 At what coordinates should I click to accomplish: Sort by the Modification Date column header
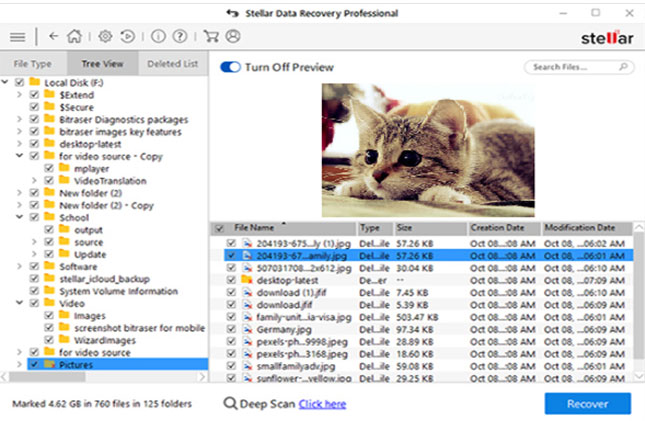coord(587,228)
